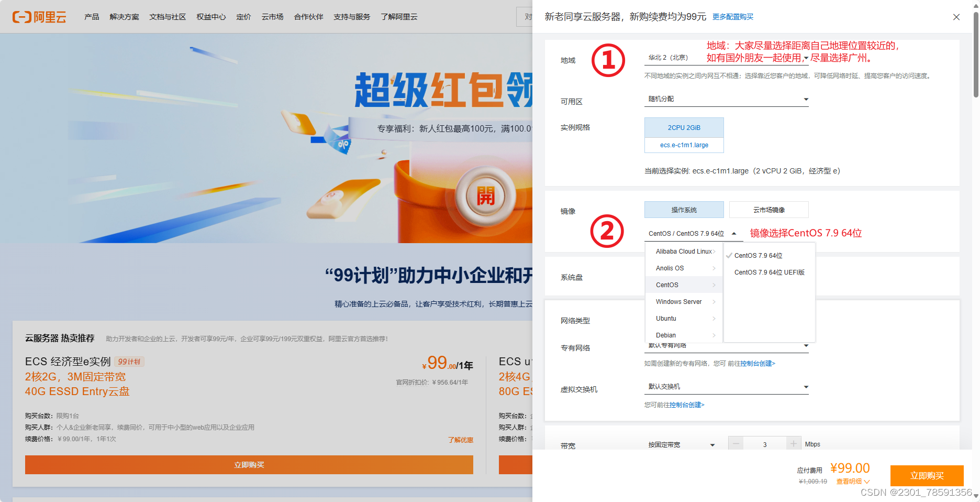The width and height of the screenshot is (980, 502).
Task: Expand Alibaba Cloud Linux in image list
Action: click(x=684, y=252)
